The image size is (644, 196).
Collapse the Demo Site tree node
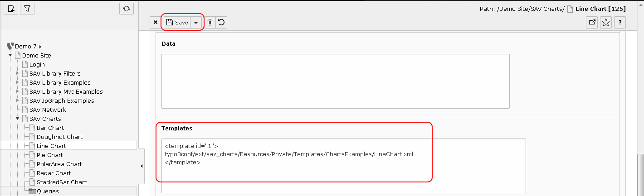(10, 55)
